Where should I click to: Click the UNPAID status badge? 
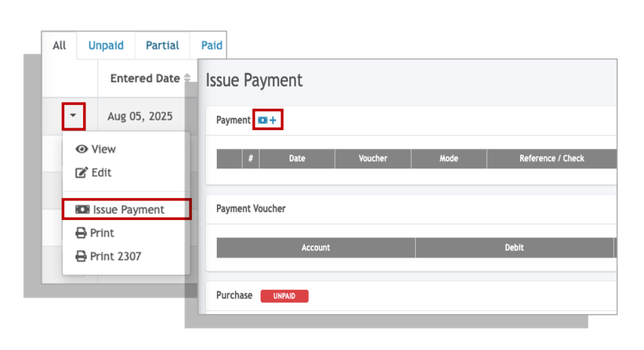click(x=284, y=296)
